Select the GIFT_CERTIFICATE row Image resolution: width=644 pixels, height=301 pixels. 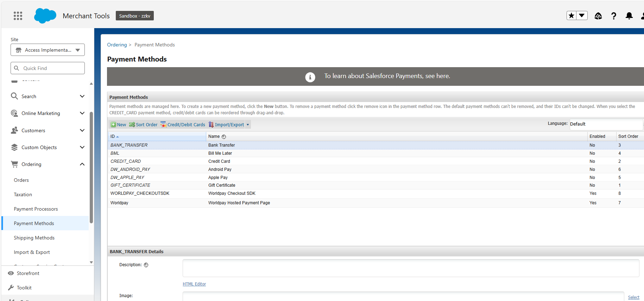tap(376, 185)
